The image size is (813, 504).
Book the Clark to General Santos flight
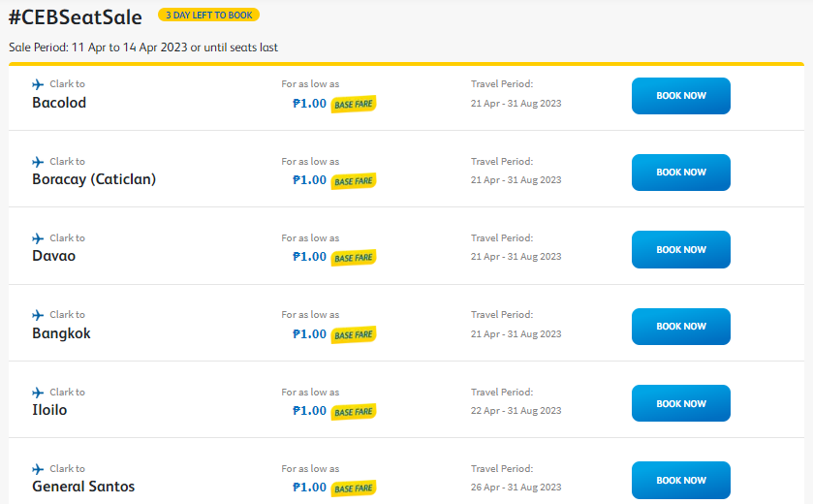(x=681, y=480)
